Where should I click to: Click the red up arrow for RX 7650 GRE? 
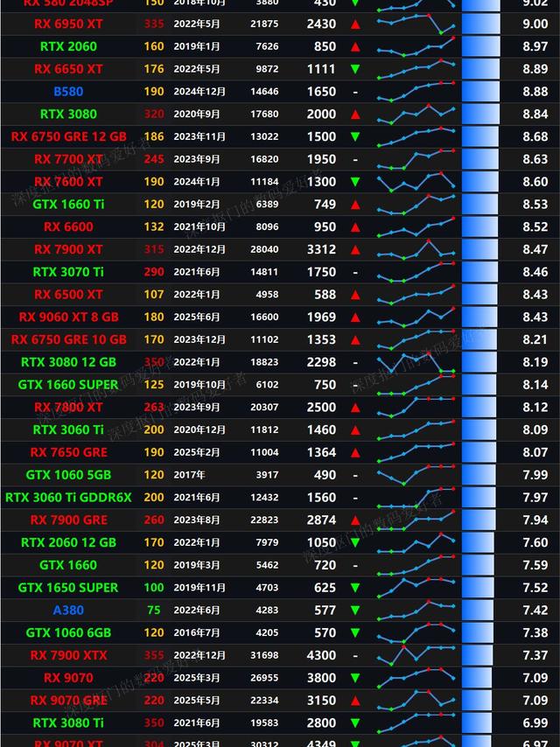pyautogui.click(x=355, y=453)
